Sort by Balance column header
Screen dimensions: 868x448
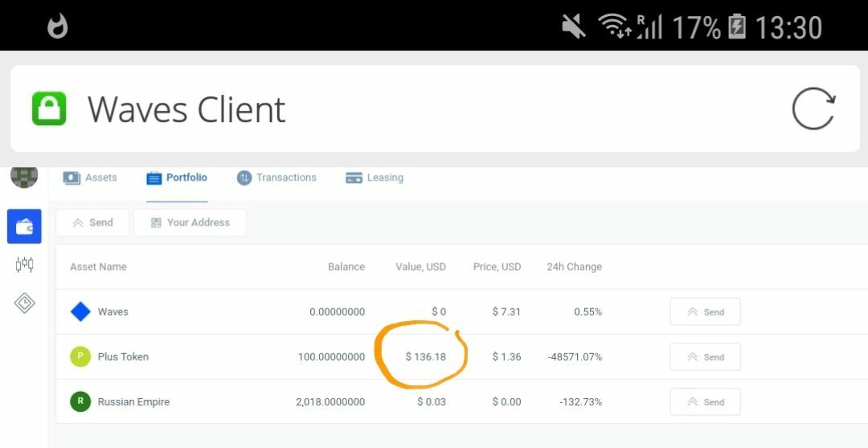coord(346,267)
